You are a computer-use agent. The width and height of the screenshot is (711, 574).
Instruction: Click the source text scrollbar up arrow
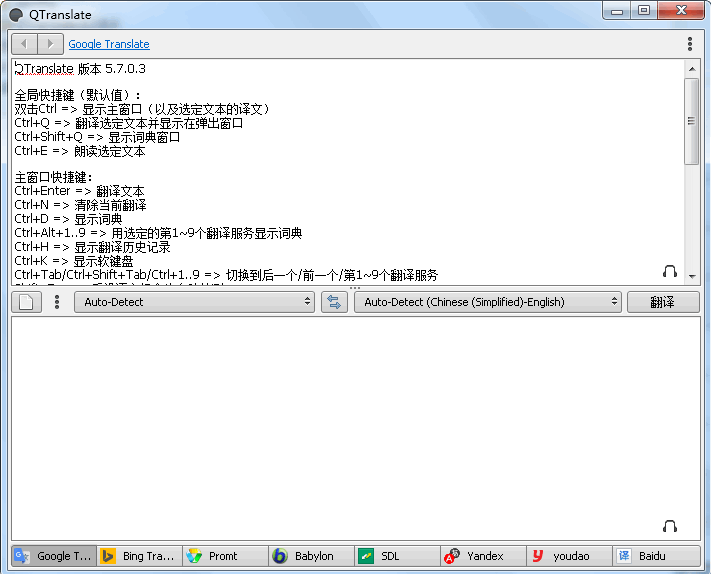tap(692, 69)
